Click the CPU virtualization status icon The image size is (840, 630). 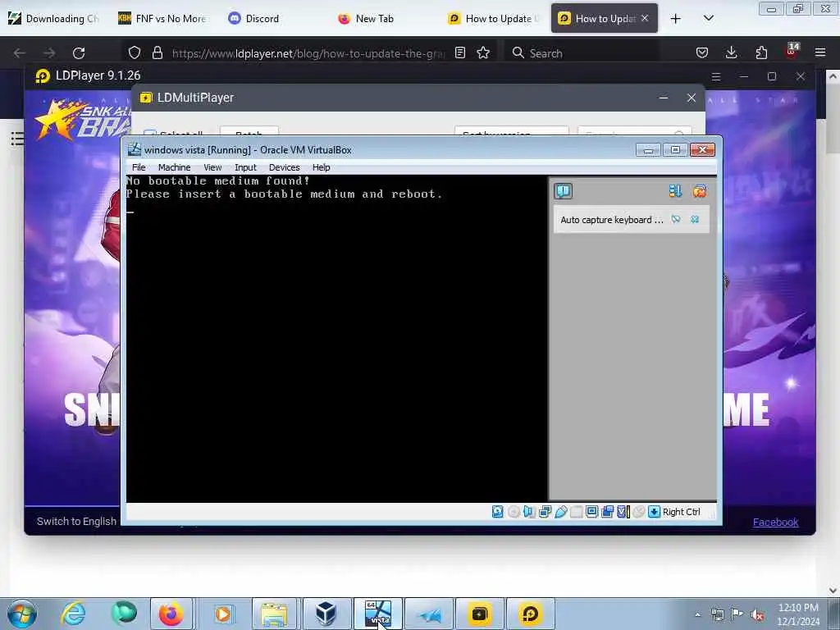(x=623, y=512)
